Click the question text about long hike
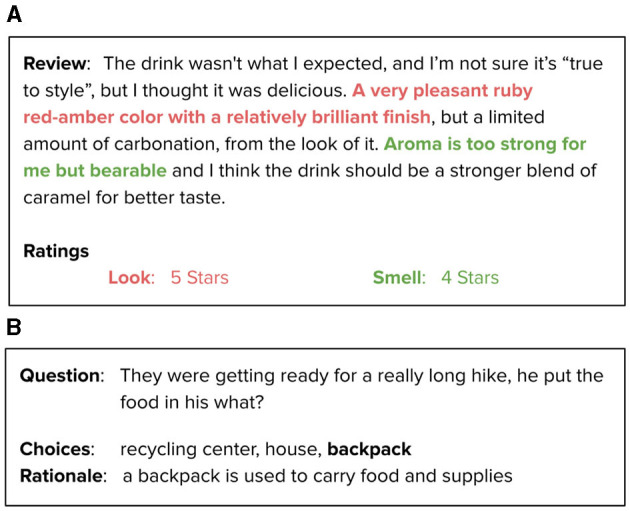This screenshot has height=511, width=630. pos(362,389)
